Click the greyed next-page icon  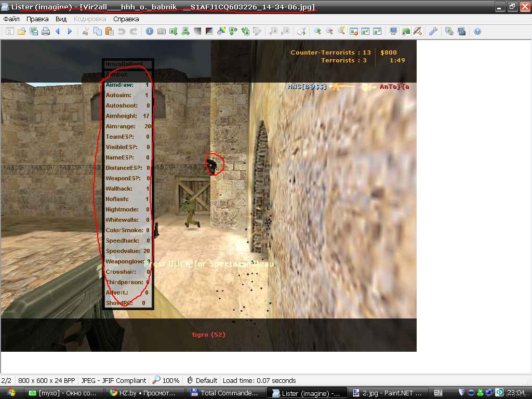(x=285, y=32)
